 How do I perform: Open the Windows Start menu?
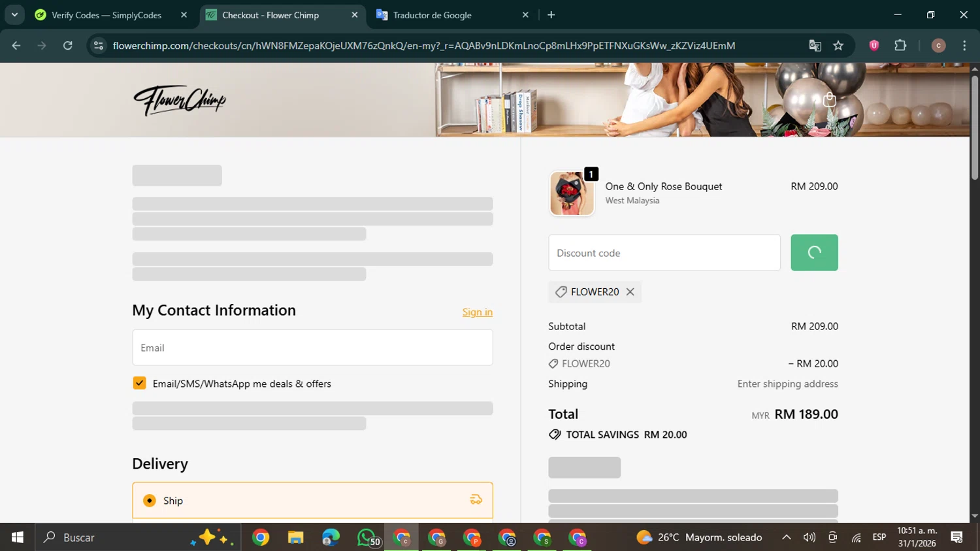pyautogui.click(x=18, y=537)
